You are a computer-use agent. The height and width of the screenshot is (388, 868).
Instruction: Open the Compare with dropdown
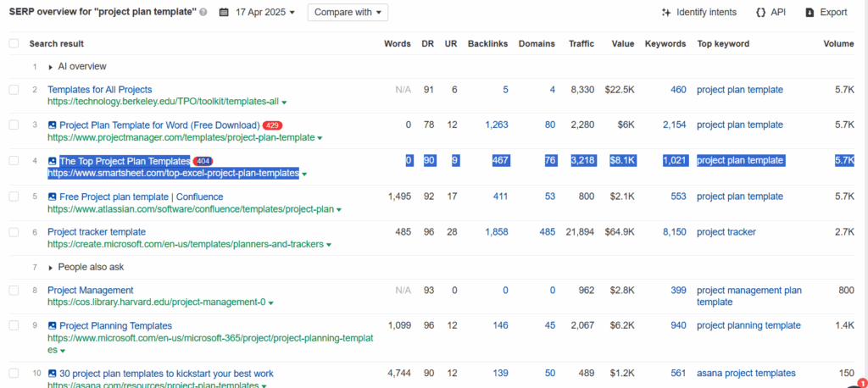point(348,12)
